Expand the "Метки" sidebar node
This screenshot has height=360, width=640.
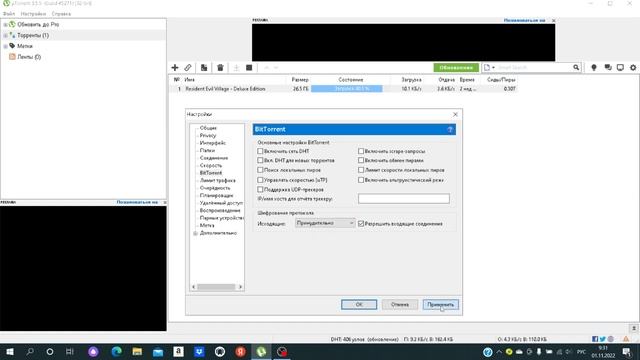[5, 46]
